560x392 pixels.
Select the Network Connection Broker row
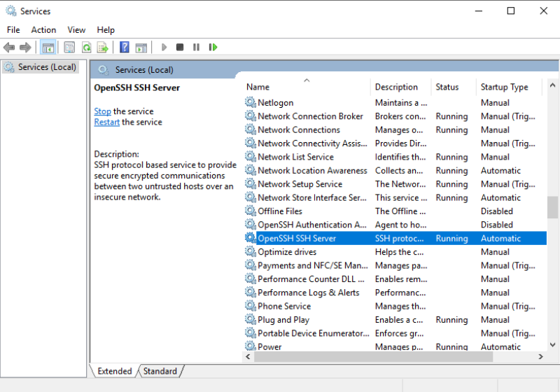(395, 116)
